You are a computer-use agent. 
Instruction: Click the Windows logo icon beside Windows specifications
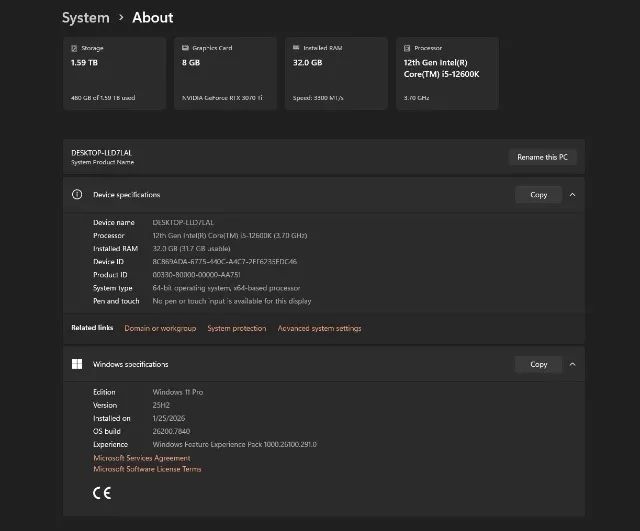[x=77, y=365]
